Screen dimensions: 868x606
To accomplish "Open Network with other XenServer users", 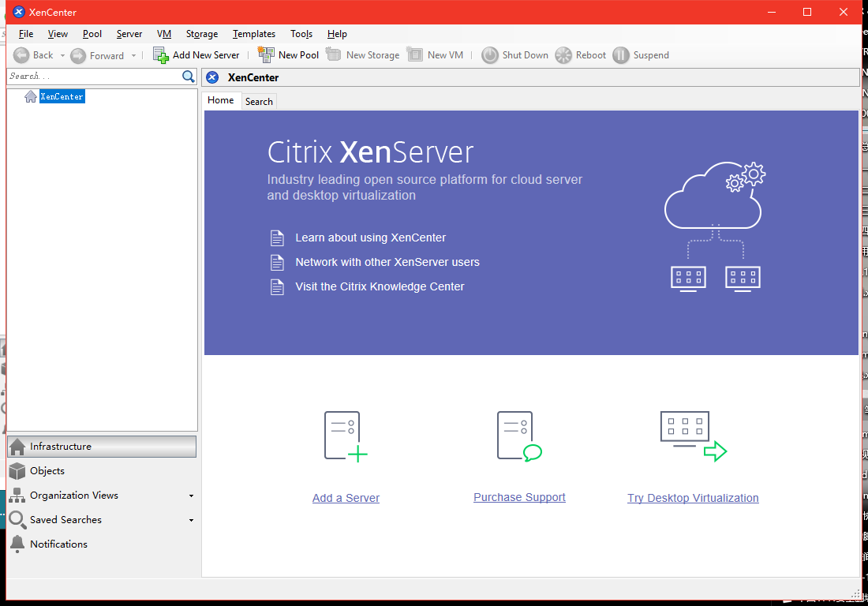I will (x=387, y=262).
